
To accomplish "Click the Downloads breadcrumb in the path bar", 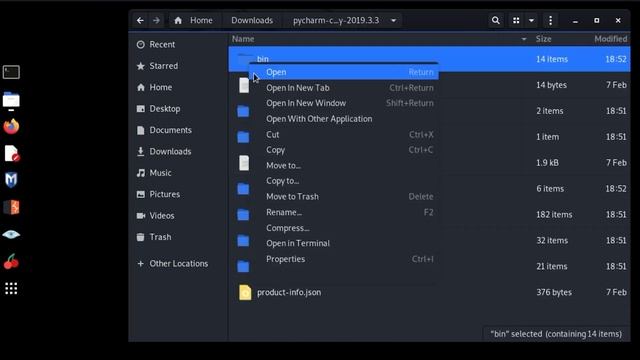I will (x=252, y=20).
